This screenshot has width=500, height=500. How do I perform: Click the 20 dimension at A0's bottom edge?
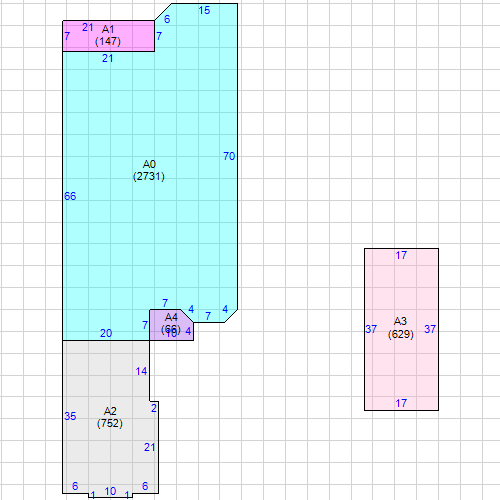[x=106, y=333]
